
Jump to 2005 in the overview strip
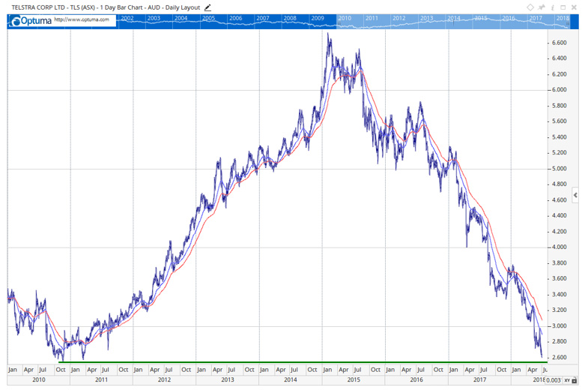208,18
